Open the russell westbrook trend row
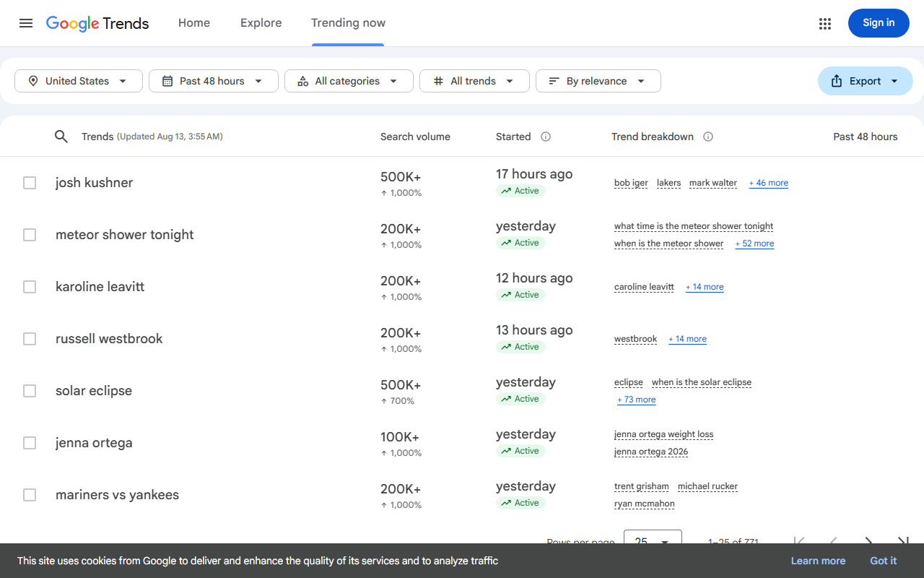The image size is (924, 578). (109, 339)
